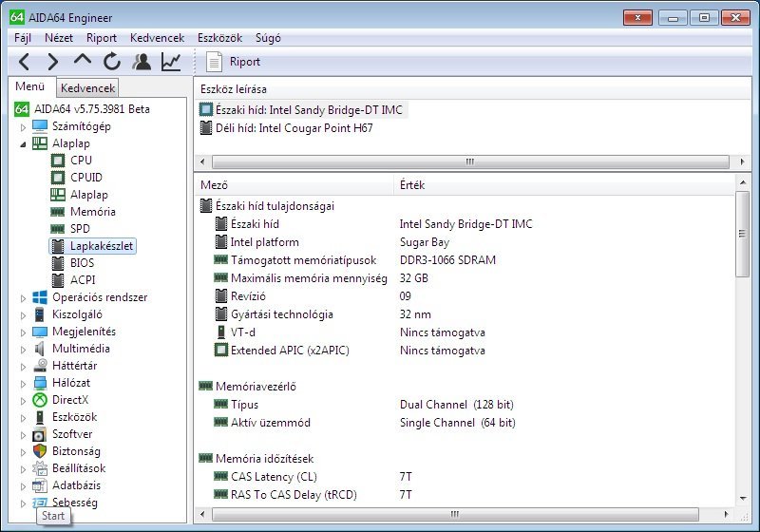The width and height of the screenshot is (760, 532).
Task: Click the Riport document icon
Action: point(214,62)
